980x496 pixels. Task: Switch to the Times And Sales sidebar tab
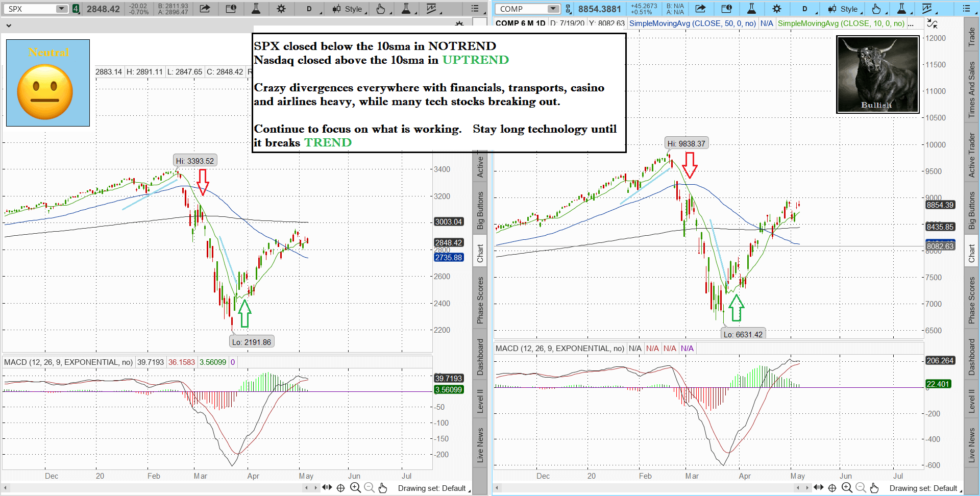[x=971, y=90]
